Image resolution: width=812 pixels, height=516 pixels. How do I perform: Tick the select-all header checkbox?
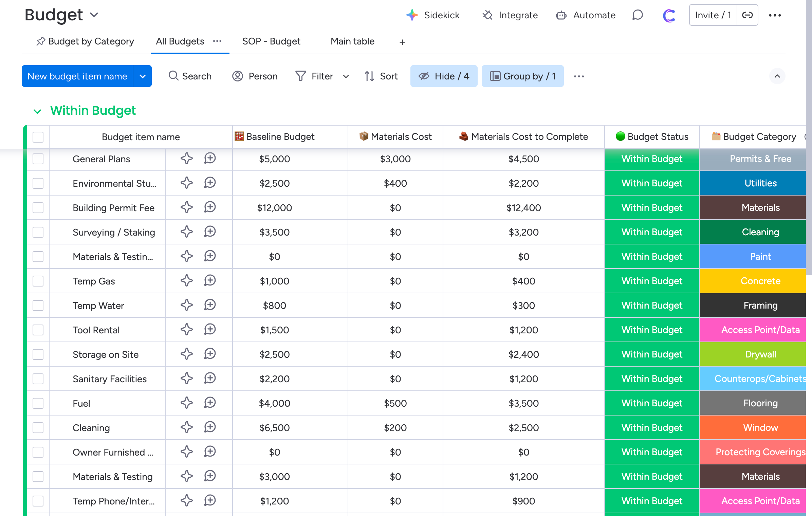[x=38, y=137]
